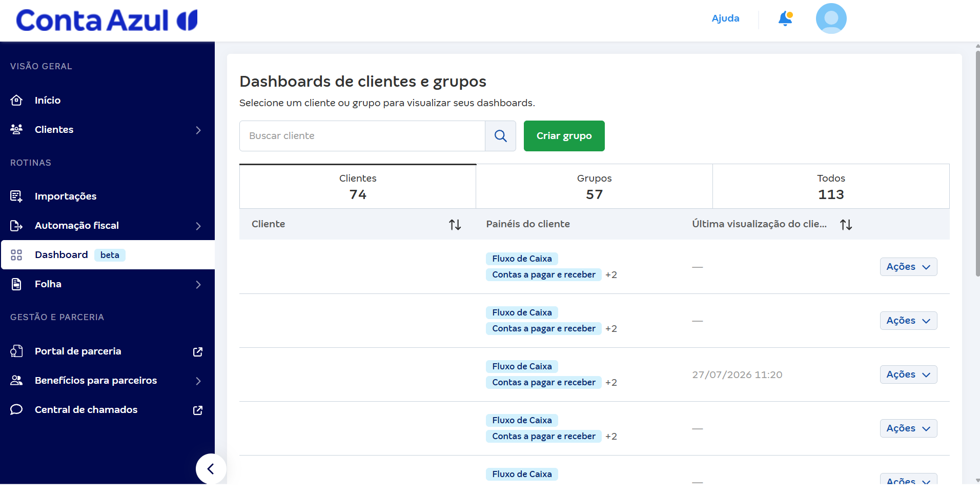Click the Dashboard grid icon
980x493 pixels.
(x=16, y=255)
